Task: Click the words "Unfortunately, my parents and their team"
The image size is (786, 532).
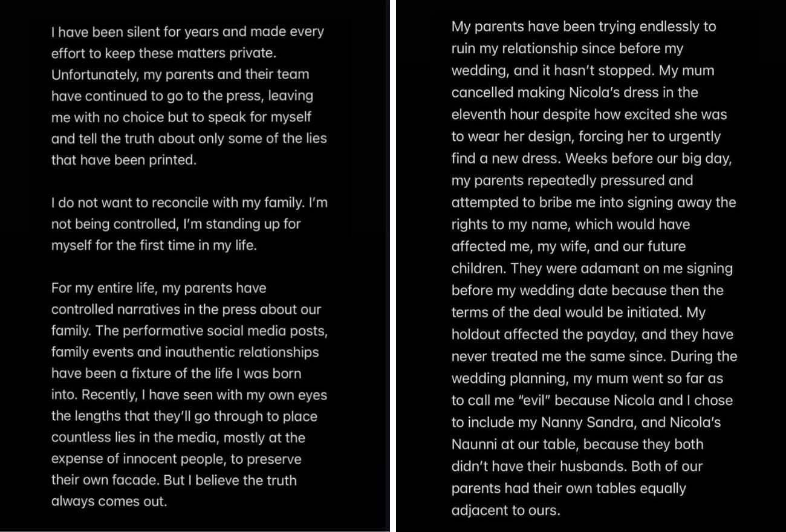Action: point(180,74)
